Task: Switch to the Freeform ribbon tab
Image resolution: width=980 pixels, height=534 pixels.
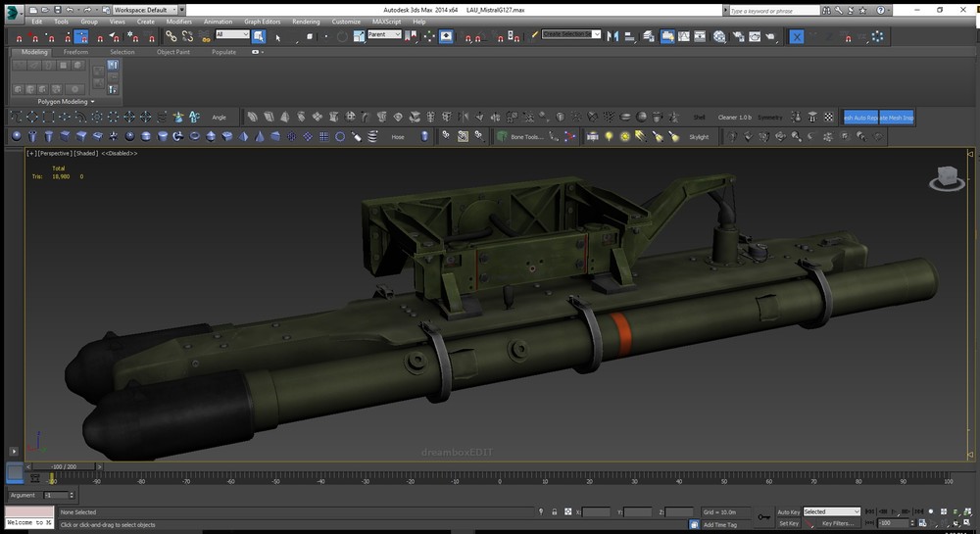Action: 75,52
